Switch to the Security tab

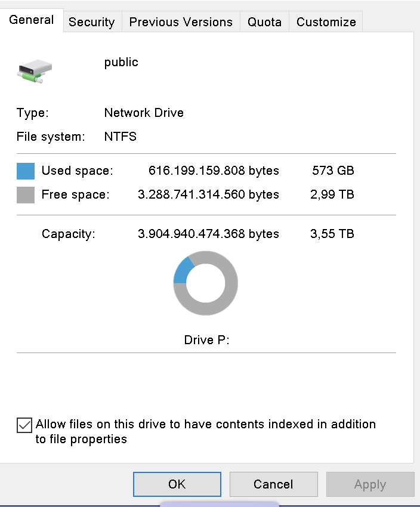pos(92,21)
